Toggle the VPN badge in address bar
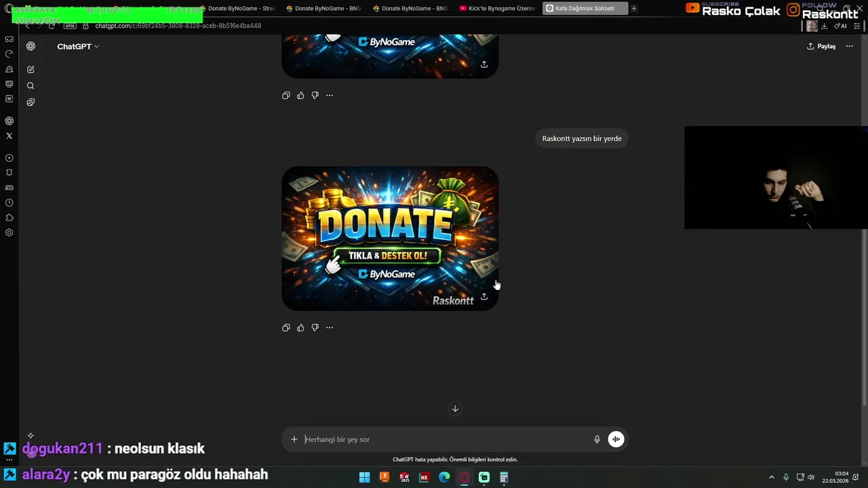Image resolution: width=868 pixels, height=488 pixels. click(70, 26)
